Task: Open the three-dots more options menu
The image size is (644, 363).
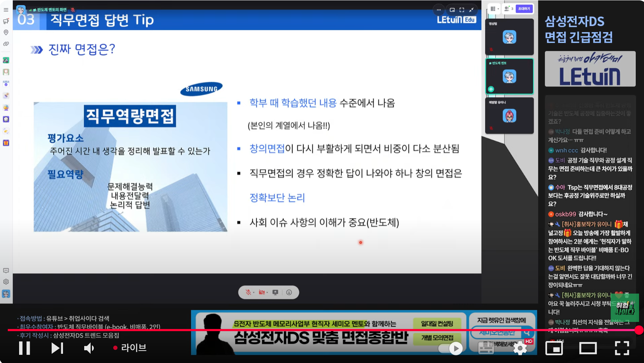Action: tap(439, 10)
